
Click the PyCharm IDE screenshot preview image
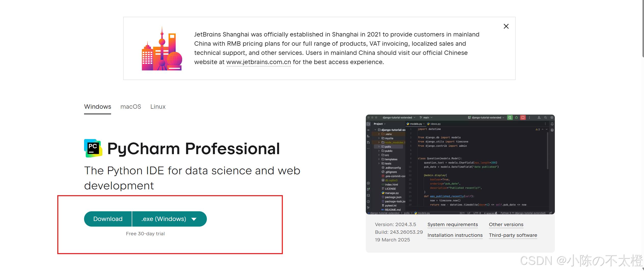(460, 164)
